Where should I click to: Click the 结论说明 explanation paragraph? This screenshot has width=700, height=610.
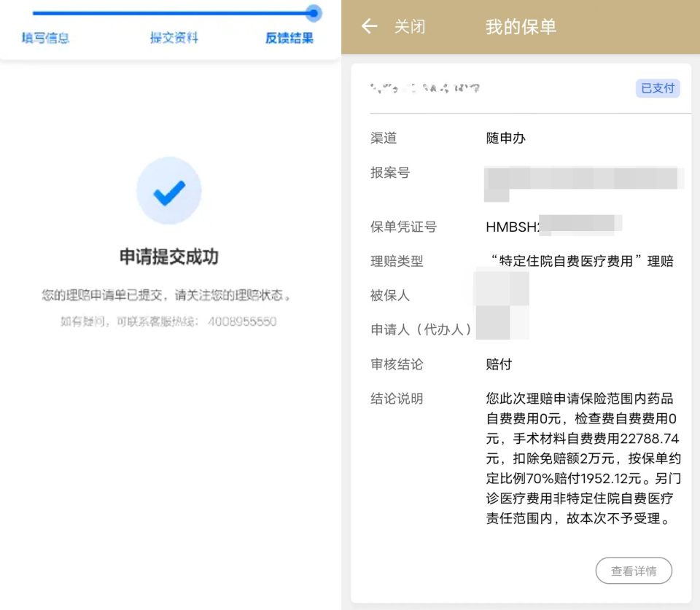click(580, 459)
